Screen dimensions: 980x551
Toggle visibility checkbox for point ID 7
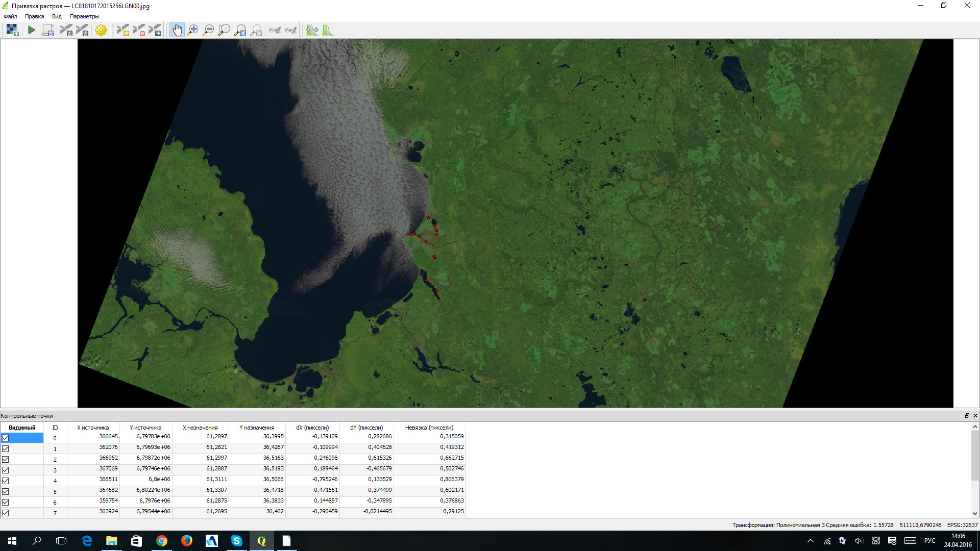click(x=6, y=513)
